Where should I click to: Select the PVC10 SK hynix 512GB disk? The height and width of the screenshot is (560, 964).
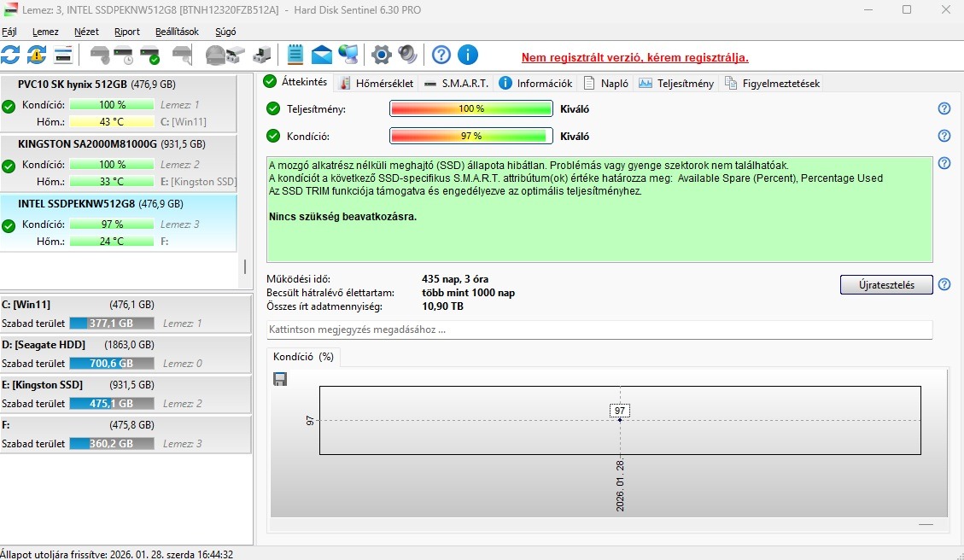point(119,102)
